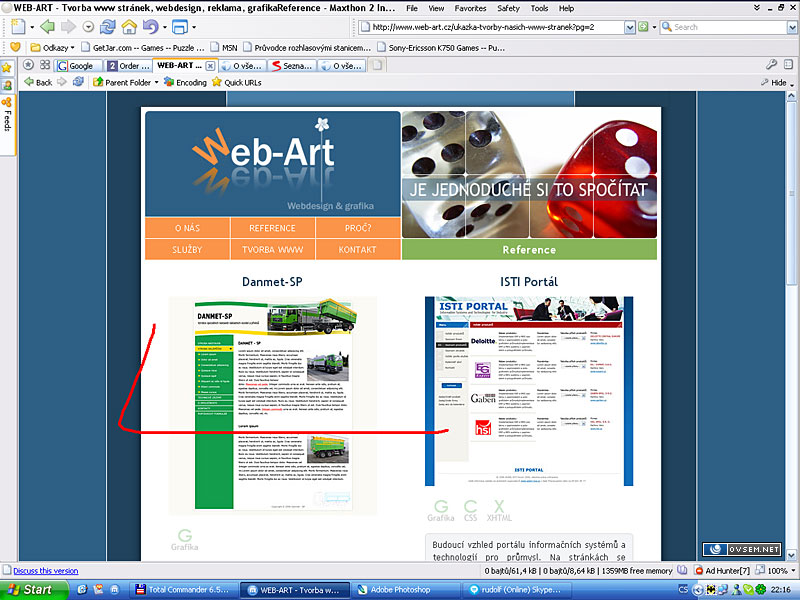Open the Help menu
This screenshot has width=800, height=600.
(x=566, y=8)
